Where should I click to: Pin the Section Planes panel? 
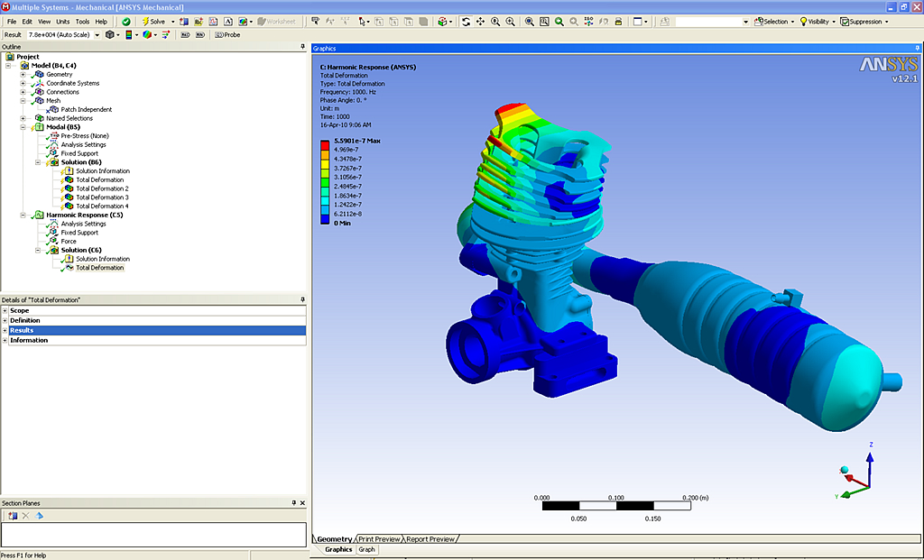[293, 503]
